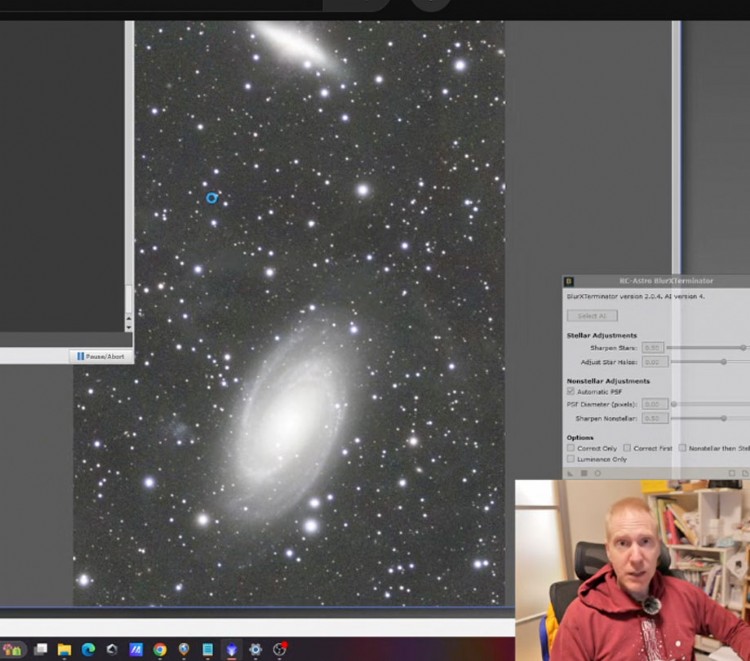
Task: Open Google Chrome from the taskbar
Action: pos(160,650)
